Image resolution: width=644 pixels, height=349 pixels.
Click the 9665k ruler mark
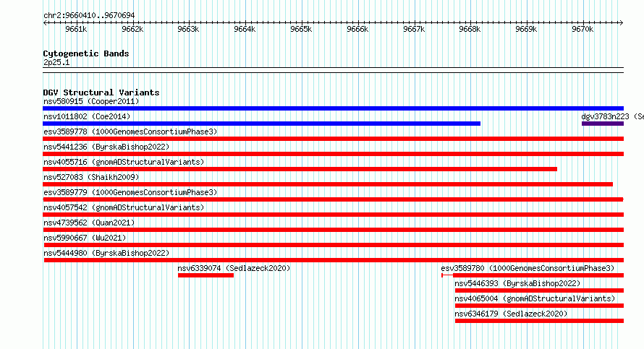(x=301, y=29)
